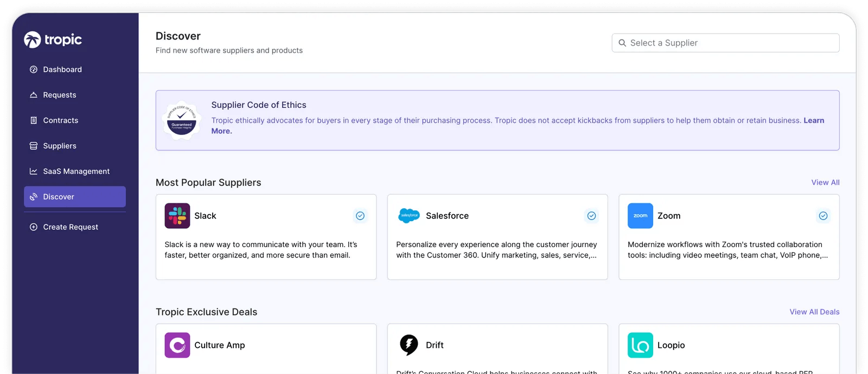Image resolution: width=868 pixels, height=374 pixels.
Task: Open the Loopio deal title
Action: pyautogui.click(x=671, y=345)
